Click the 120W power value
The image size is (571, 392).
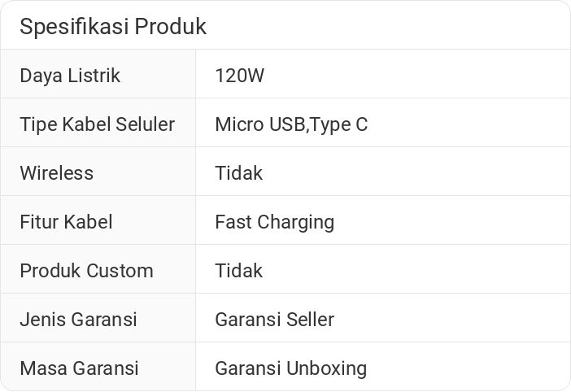click(239, 76)
